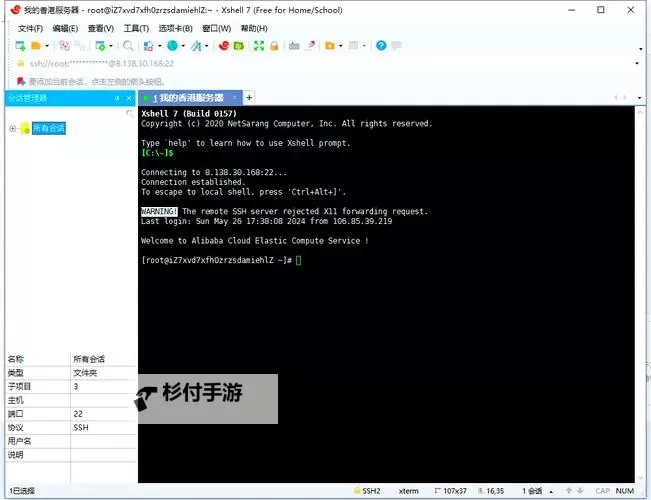The height and width of the screenshot is (500, 651).
Task: Click the session manager search icon
Action: [x=130, y=113]
